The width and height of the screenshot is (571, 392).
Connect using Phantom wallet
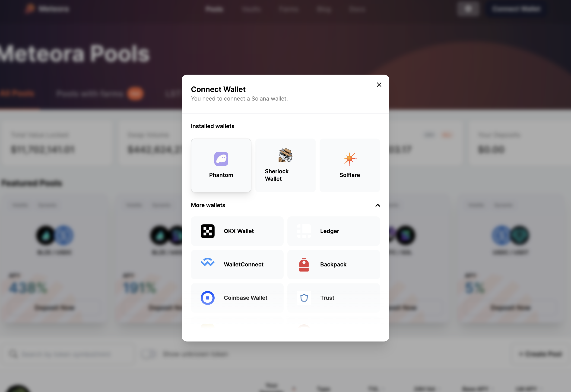coord(221,165)
